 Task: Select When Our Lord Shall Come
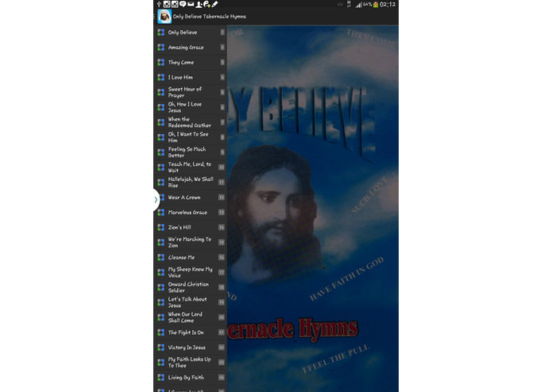(x=190, y=317)
